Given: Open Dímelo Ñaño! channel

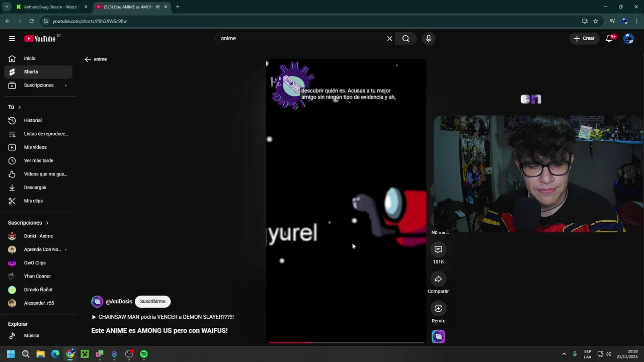Looking at the screenshot, I should point(38,290).
